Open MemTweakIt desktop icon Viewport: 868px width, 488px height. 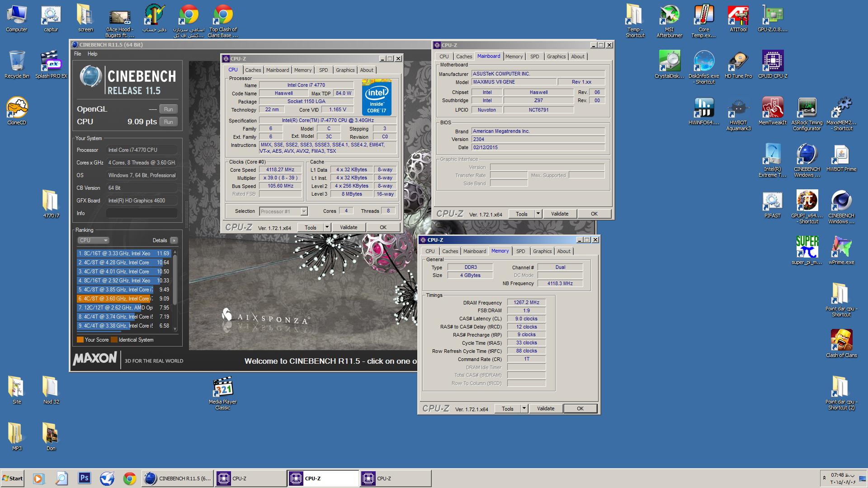(772, 111)
